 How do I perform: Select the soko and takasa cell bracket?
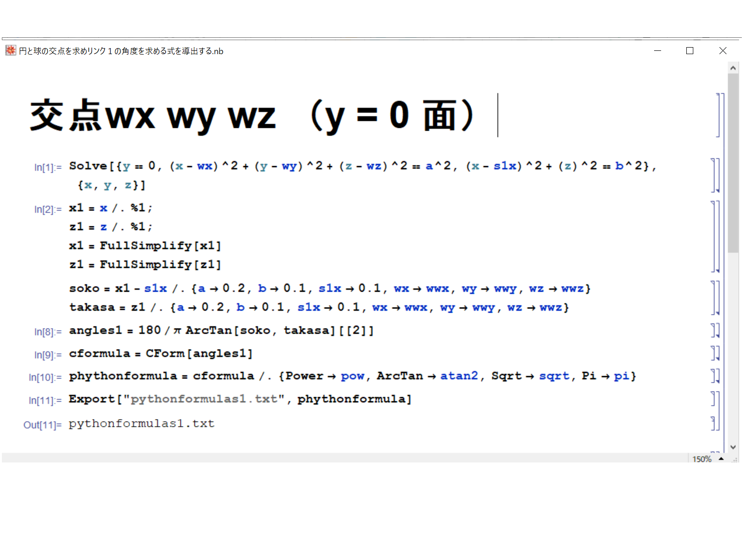click(716, 298)
